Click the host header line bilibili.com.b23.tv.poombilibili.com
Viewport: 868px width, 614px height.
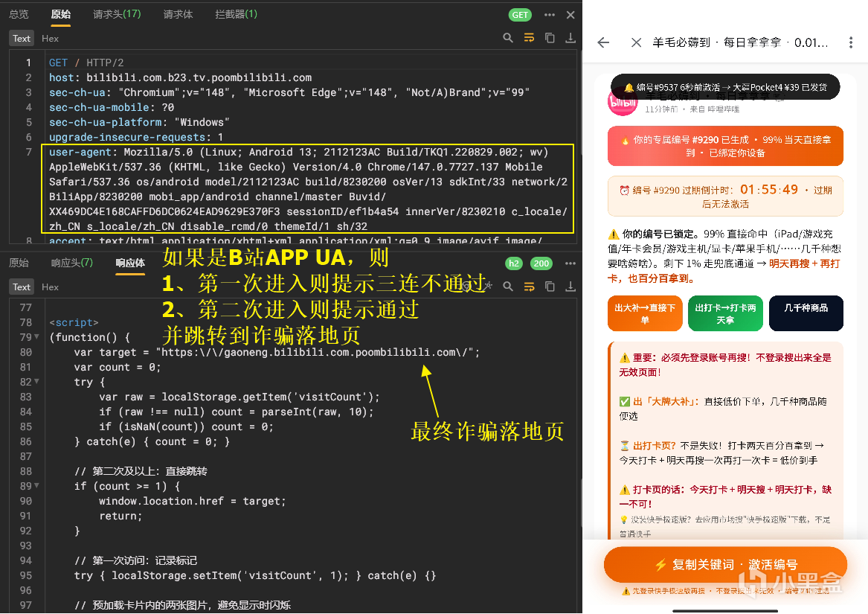coord(181,77)
